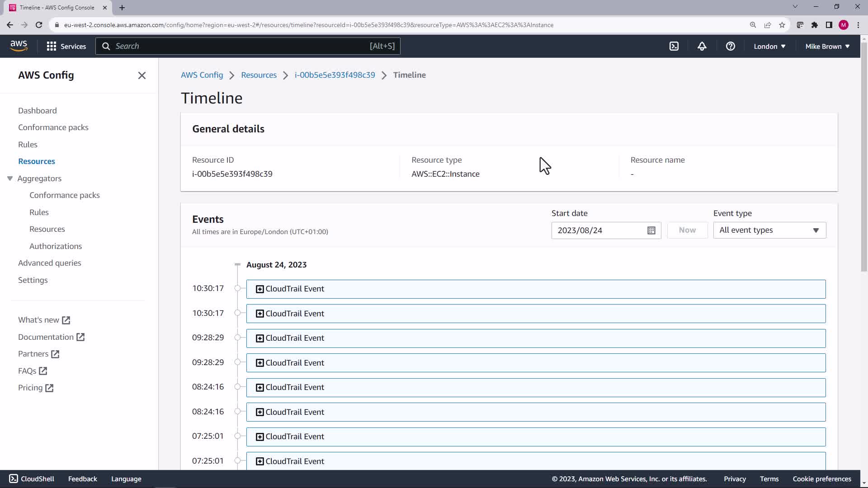Open CloudShell icon in top navigation bar
868x488 pixels.
tap(674, 46)
